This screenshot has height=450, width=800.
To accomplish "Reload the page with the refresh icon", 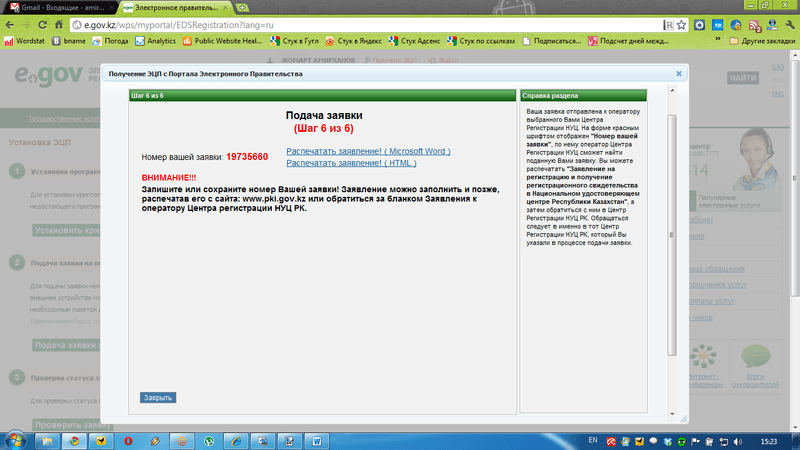I will pos(42,24).
